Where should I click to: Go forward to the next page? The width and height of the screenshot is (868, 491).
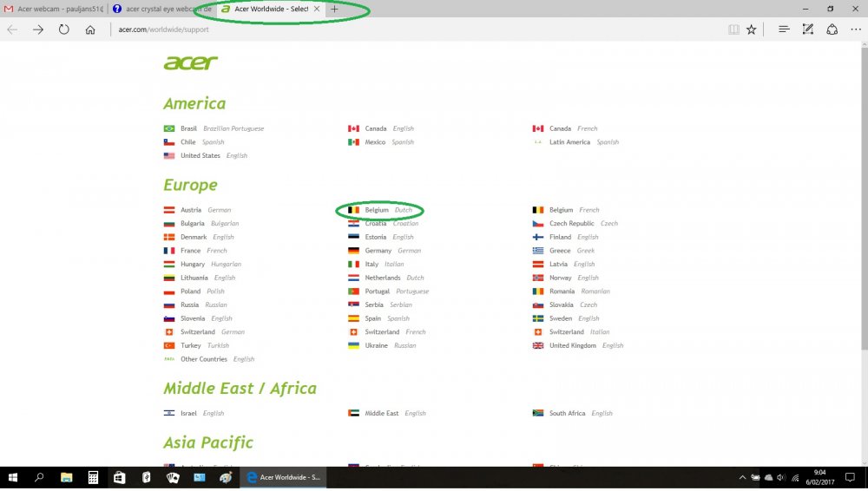(38, 29)
